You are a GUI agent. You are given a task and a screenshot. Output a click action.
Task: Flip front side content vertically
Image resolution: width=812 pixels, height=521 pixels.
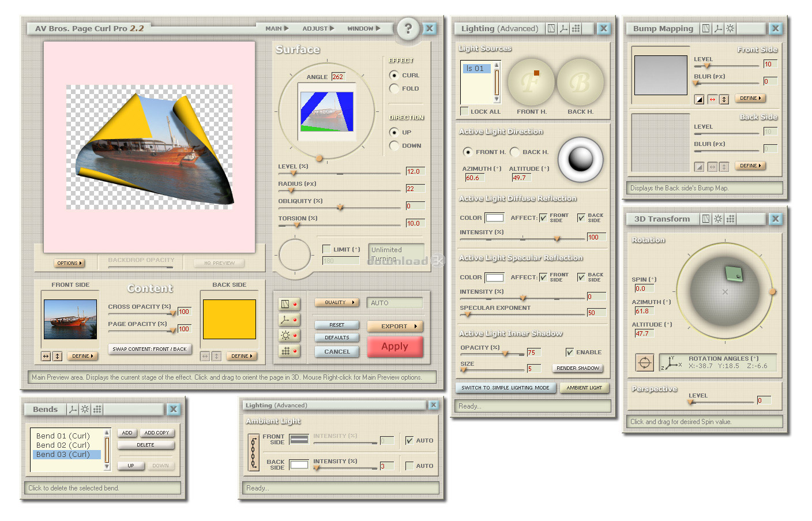point(58,357)
